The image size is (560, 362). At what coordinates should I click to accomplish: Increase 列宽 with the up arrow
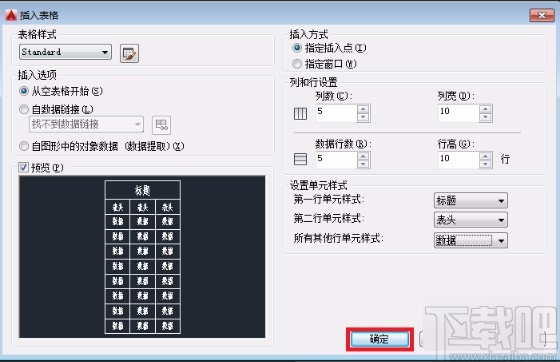485,109
